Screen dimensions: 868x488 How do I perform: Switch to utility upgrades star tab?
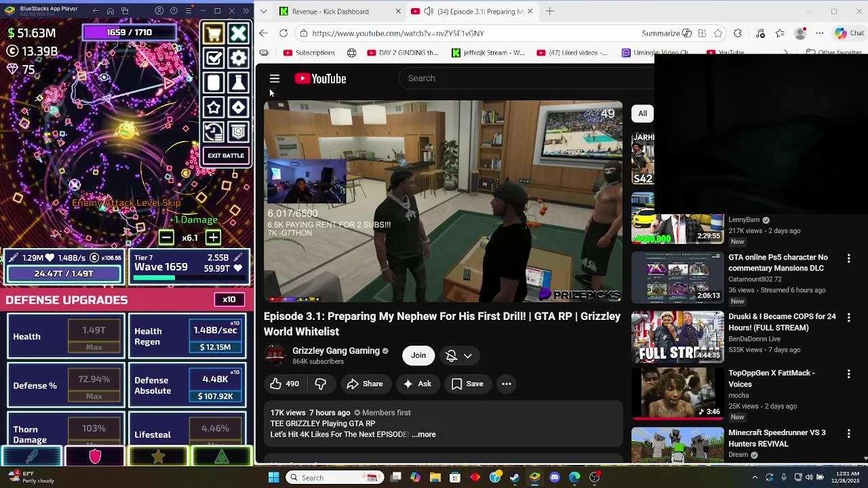(x=158, y=457)
